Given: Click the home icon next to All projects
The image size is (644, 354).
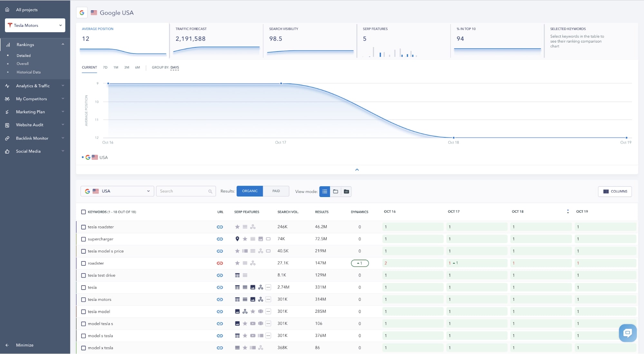Looking at the screenshot, I should point(7,10).
